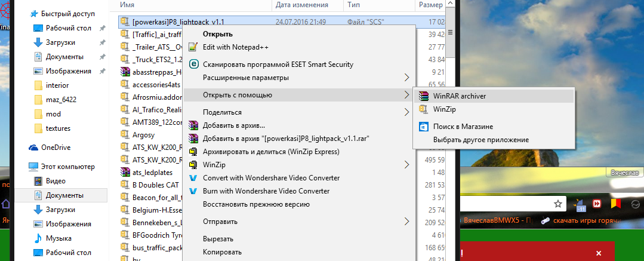Click the 'Видео' film icon in sidebar
Screen dimensions: 644x261
click(38, 181)
